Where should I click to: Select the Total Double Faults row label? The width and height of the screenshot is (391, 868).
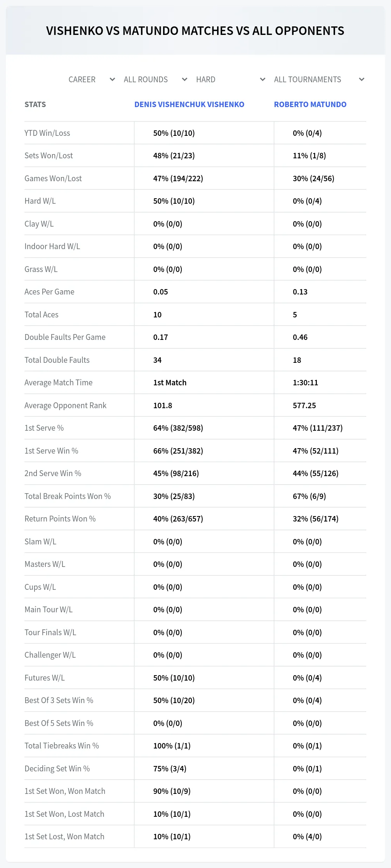[57, 360]
